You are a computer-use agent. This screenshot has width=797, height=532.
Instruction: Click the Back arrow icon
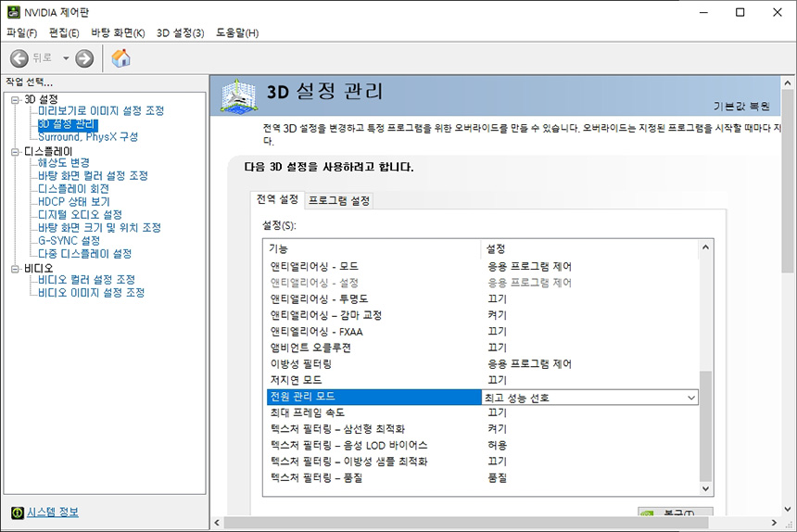(x=19, y=58)
